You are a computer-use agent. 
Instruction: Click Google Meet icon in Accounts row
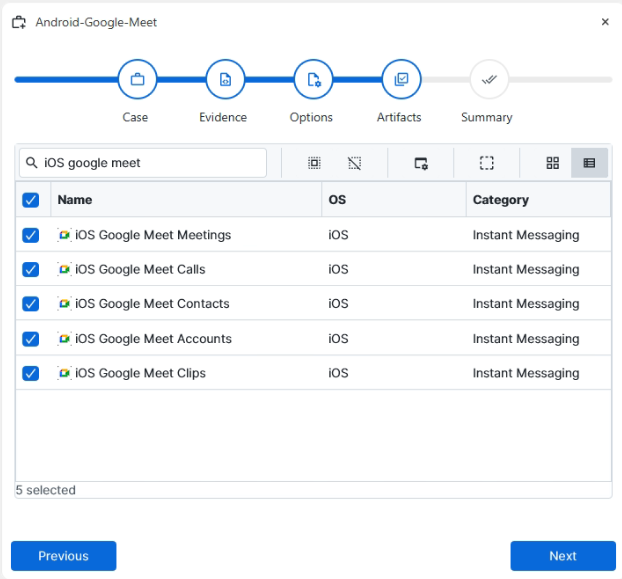click(64, 339)
